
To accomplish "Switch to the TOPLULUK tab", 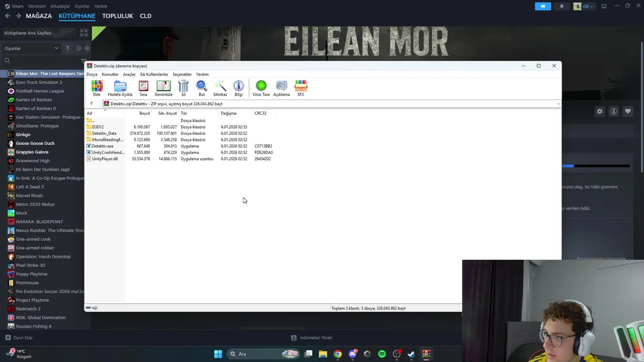I will pos(117,16).
